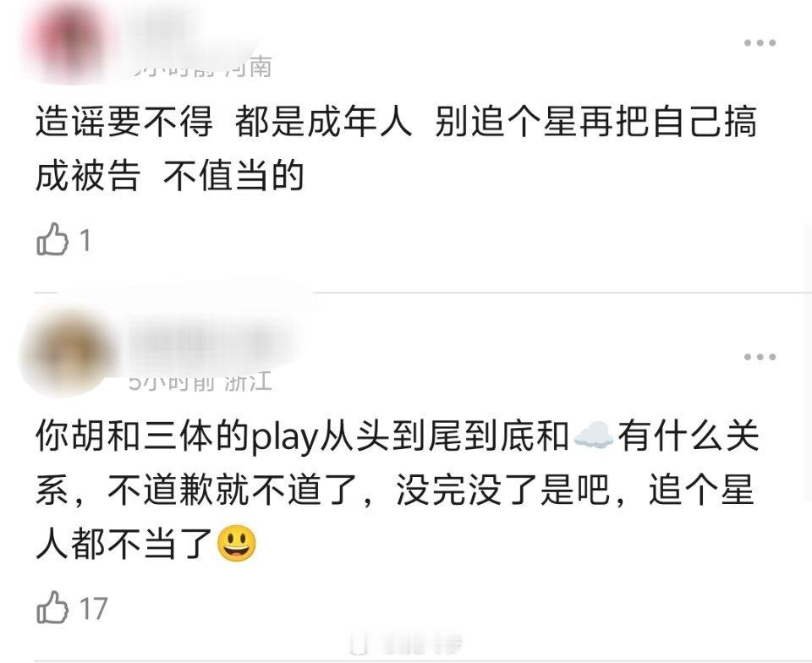Click the smiley face emoji after 人都不当了
The height and width of the screenshot is (663, 812).
pos(237,544)
